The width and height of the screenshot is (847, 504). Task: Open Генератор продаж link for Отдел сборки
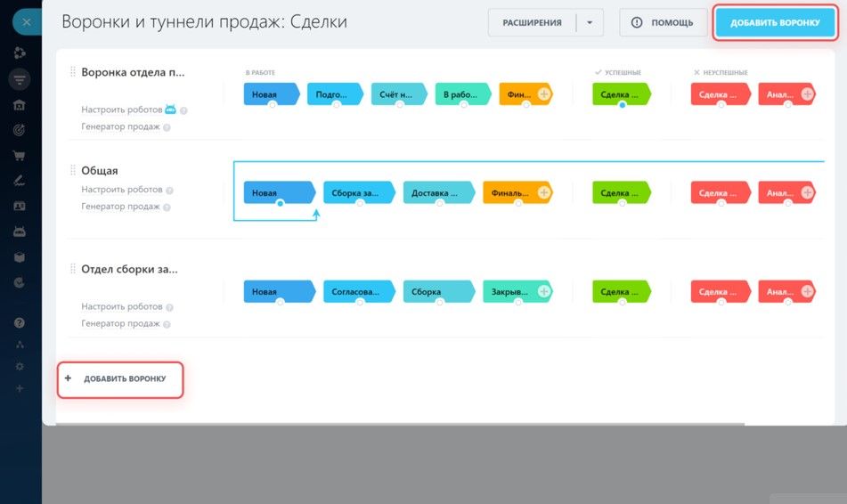pyautogui.click(x=120, y=323)
